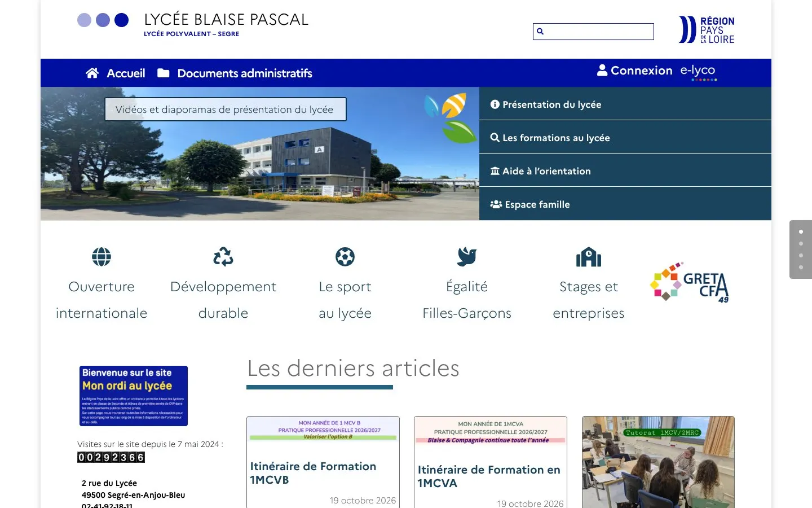This screenshot has height=508, width=812.
Task: Open article Itinéraire de Formation 1MCVB
Action: 313,473
